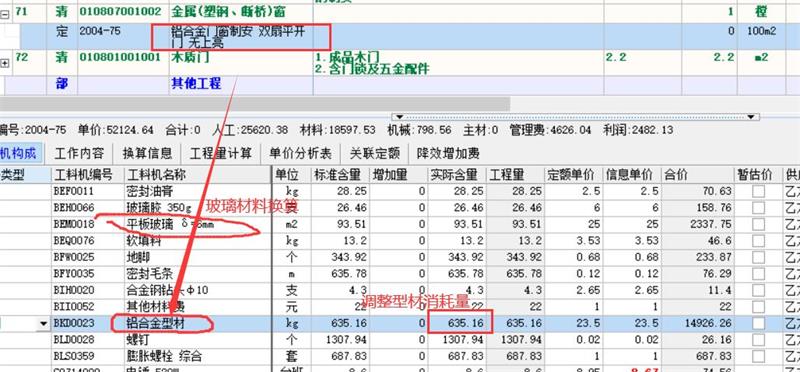Click the 实际含量 cell of the 铝合金型材 row
Screen dimensions: 800x372
click(x=457, y=324)
